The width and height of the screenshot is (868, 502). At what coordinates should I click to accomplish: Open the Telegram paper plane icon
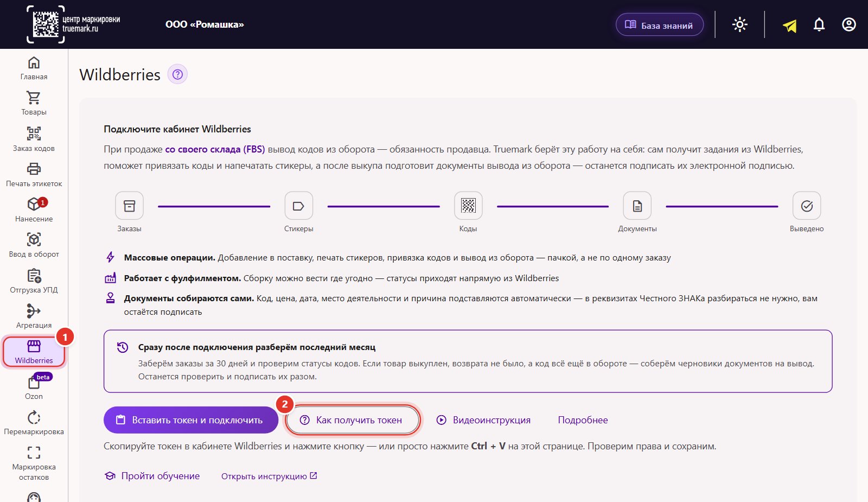pyautogui.click(x=789, y=25)
